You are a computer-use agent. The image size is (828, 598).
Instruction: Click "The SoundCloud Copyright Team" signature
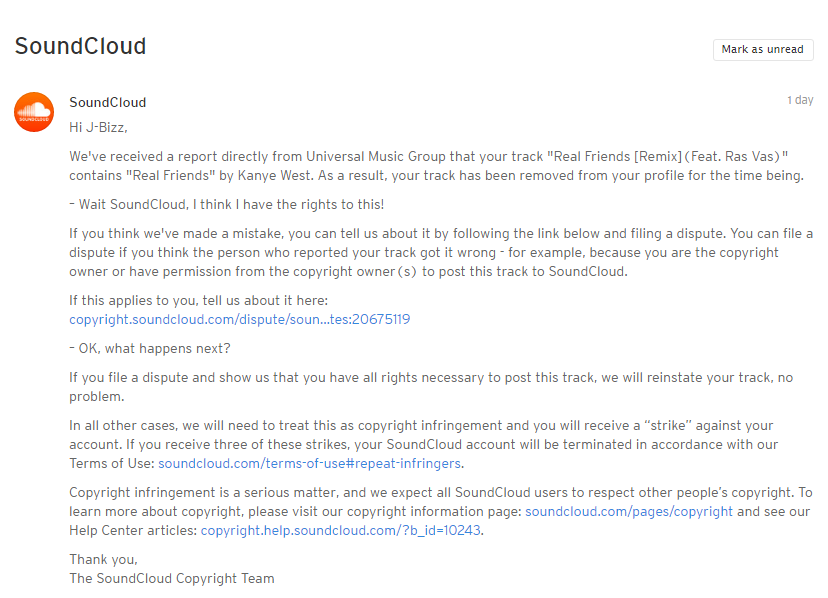coord(171,578)
